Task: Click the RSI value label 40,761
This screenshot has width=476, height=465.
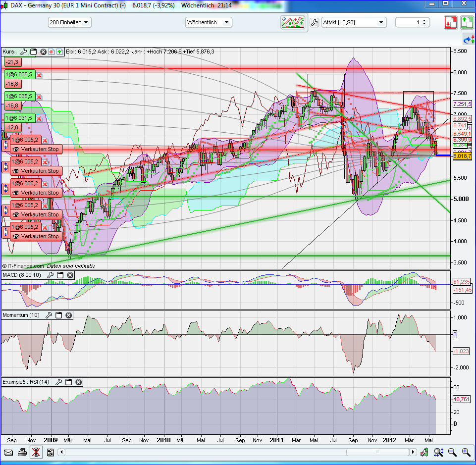Action: click(x=462, y=399)
